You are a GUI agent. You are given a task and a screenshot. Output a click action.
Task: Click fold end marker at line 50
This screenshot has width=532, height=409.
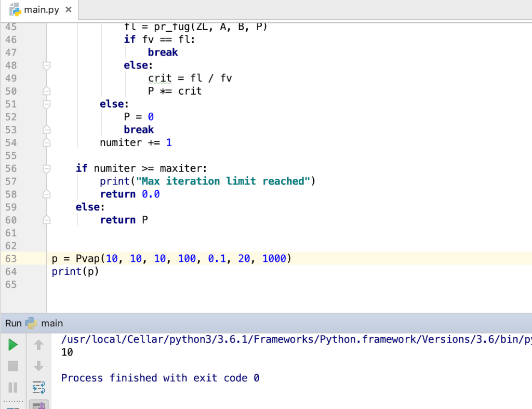47,91
